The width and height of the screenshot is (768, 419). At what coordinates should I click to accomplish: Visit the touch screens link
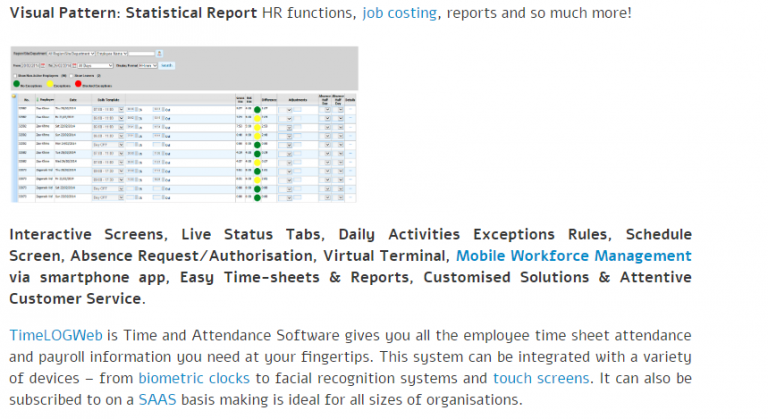[x=539, y=379]
